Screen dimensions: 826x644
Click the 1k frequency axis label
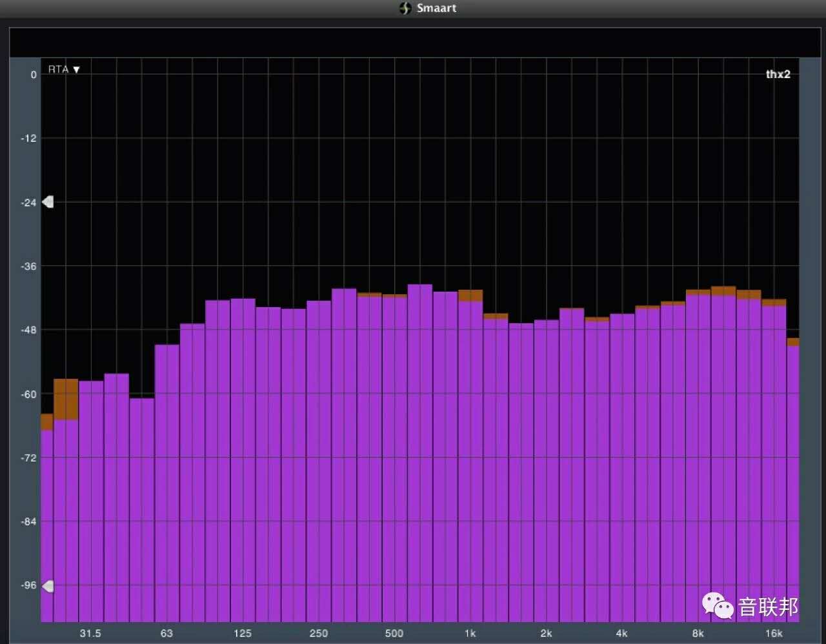coord(470,633)
